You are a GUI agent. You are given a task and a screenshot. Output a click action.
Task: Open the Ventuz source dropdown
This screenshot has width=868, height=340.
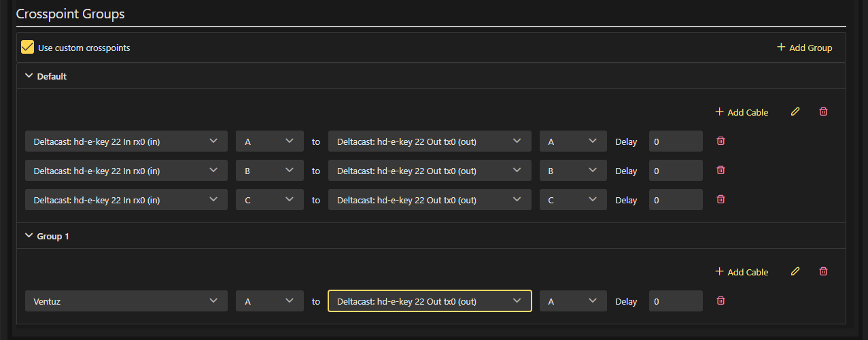126,301
